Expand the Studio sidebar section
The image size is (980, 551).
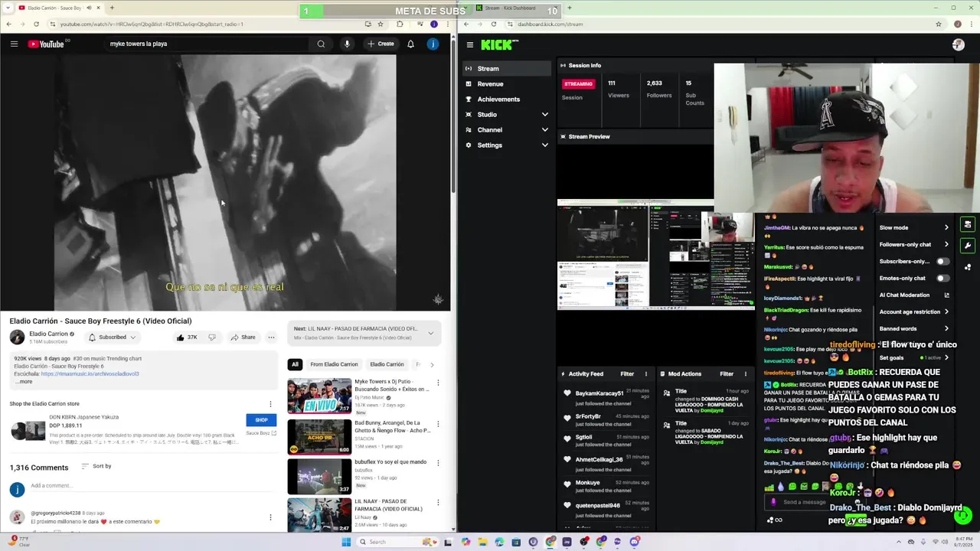click(506, 115)
